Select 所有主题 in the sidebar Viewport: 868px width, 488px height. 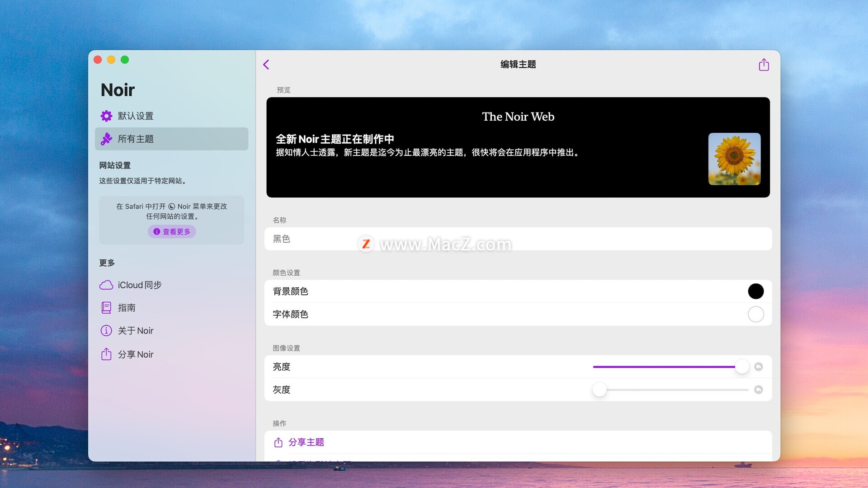click(171, 139)
